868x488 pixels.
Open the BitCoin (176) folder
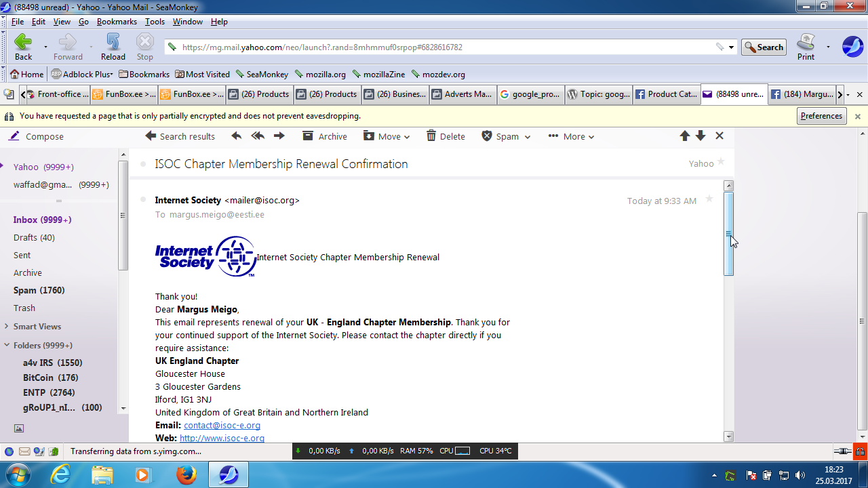point(51,378)
